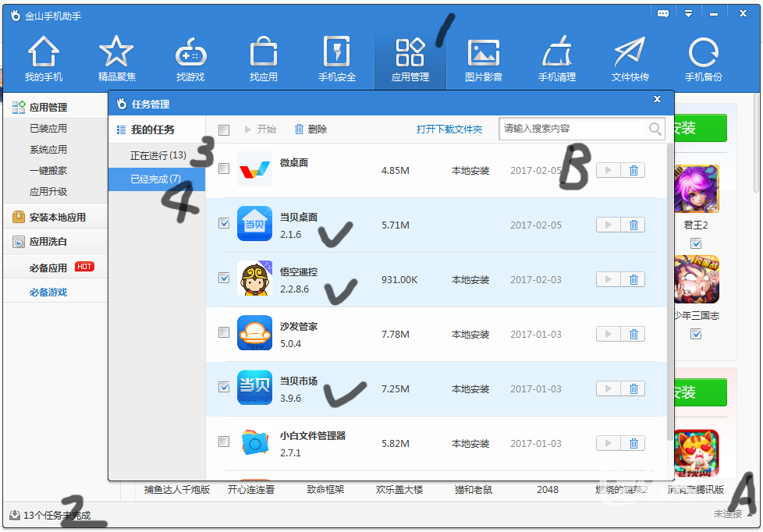
Task: Delete the 当贝市场 task with trash icon
Action: [633, 388]
